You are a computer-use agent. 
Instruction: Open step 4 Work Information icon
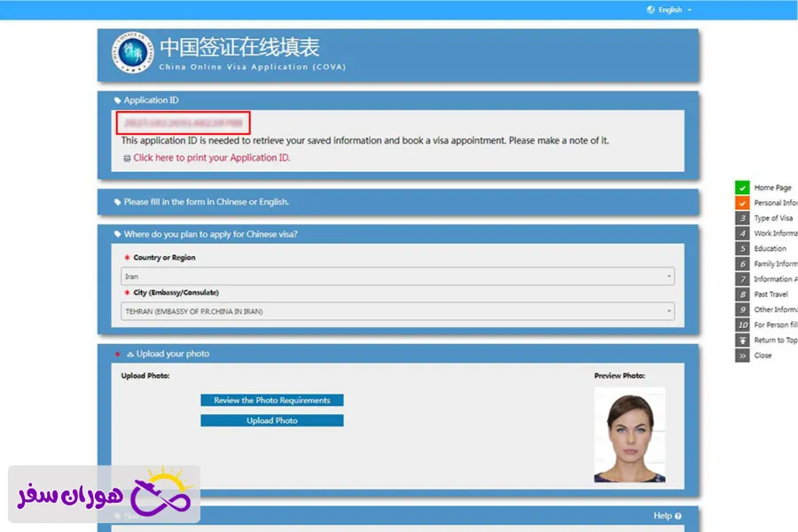(742, 233)
